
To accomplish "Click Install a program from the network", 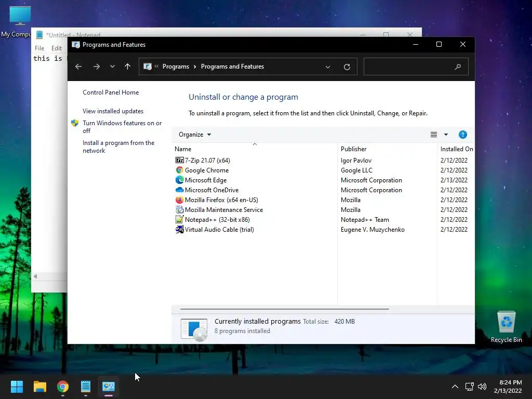I will [118, 147].
